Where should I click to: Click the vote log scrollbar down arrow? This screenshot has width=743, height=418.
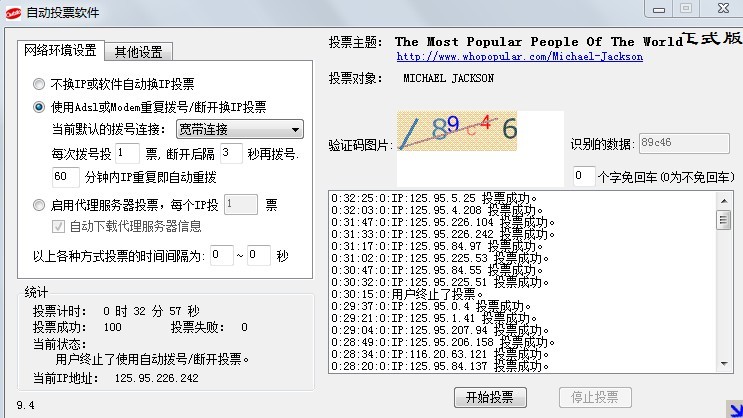pos(724,364)
